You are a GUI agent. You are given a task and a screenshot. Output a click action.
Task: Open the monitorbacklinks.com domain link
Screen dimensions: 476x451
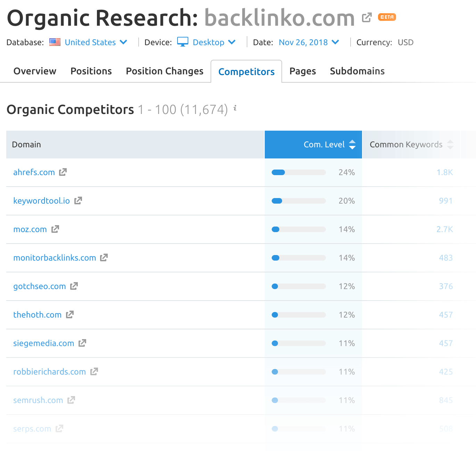(55, 257)
